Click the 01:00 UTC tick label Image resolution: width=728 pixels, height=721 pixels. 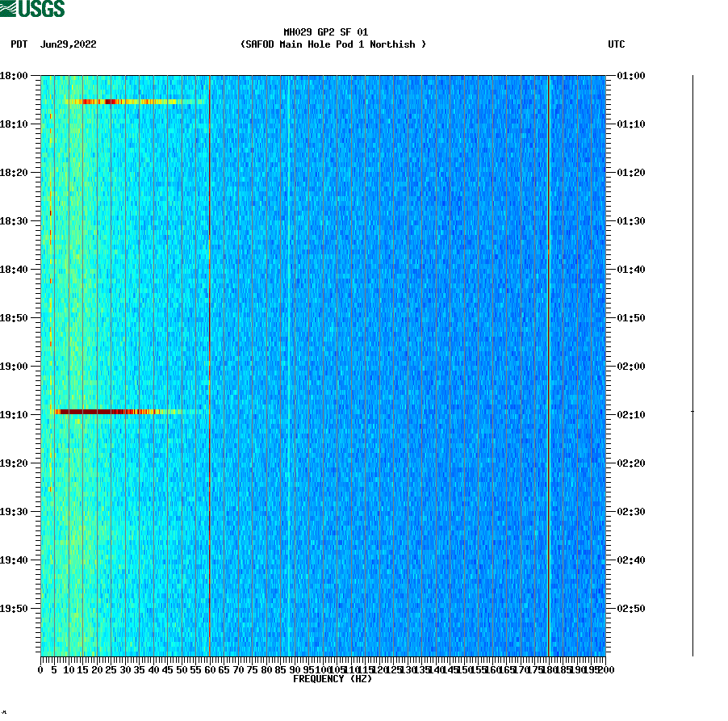tap(630, 77)
